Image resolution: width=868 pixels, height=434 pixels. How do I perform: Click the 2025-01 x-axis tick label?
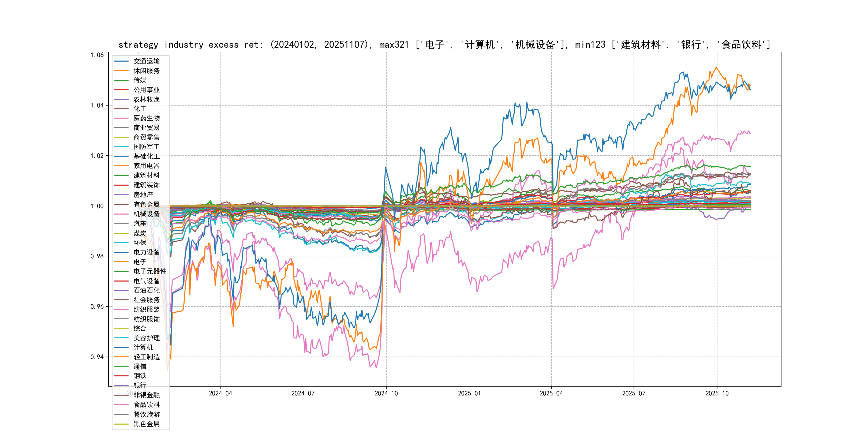[x=469, y=393]
